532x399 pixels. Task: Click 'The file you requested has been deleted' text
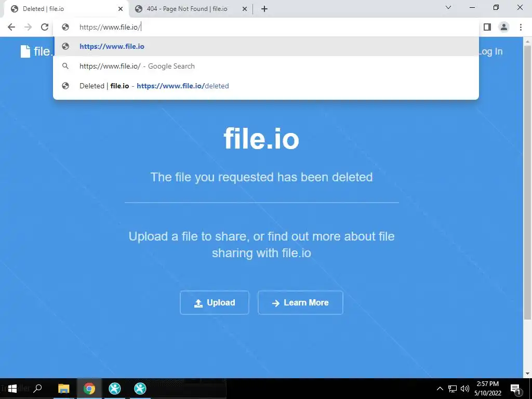click(x=261, y=177)
